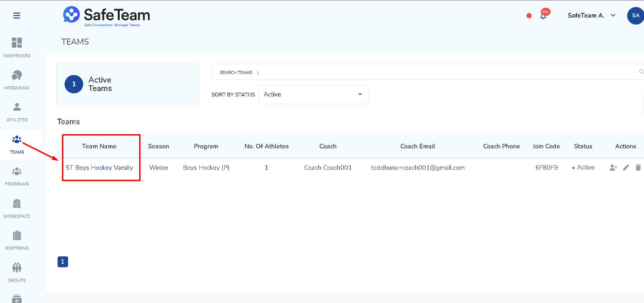Go to page 1 in pagination
The height and width of the screenshot is (303, 644).
(x=63, y=262)
